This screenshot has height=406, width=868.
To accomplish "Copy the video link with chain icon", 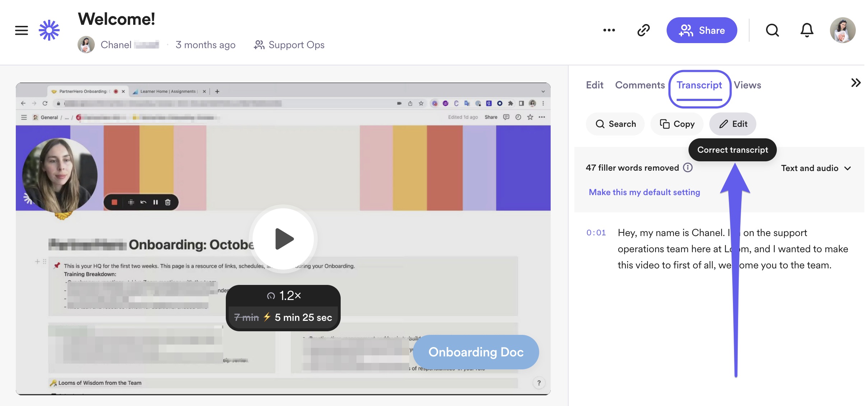I will (643, 30).
